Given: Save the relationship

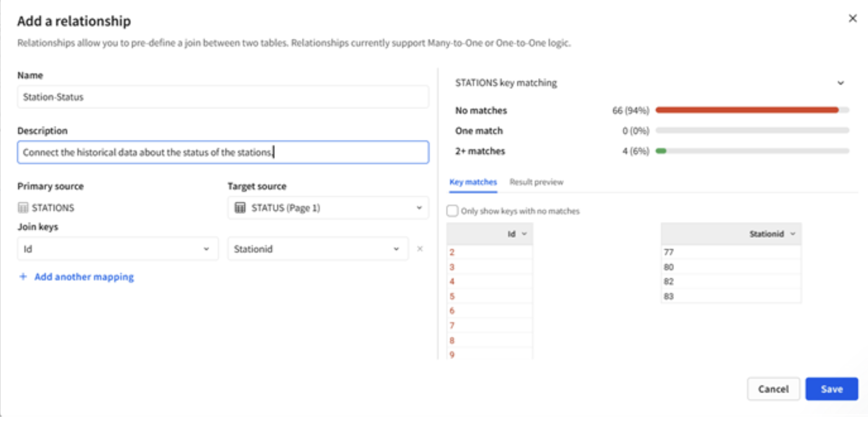Looking at the screenshot, I should (x=831, y=389).
